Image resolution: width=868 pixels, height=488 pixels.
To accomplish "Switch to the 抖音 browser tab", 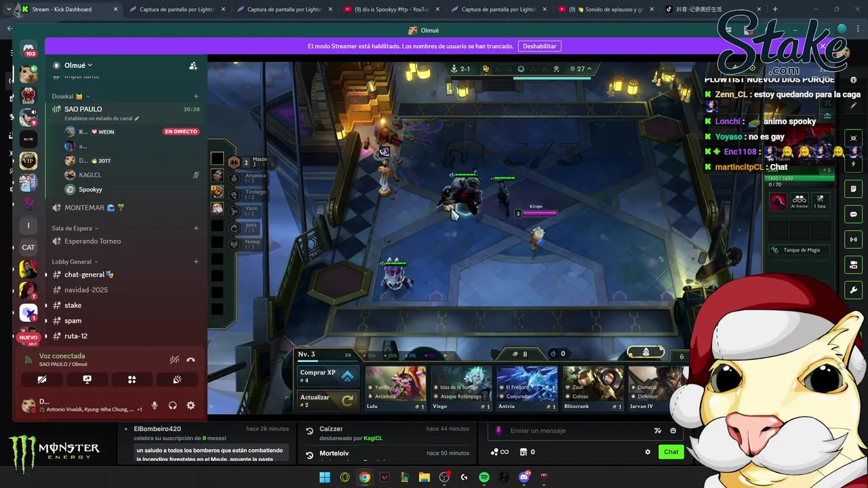I will [x=712, y=9].
